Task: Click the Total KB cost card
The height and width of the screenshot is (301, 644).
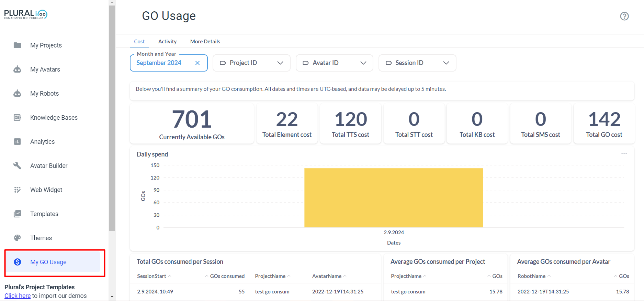Action: click(477, 123)
